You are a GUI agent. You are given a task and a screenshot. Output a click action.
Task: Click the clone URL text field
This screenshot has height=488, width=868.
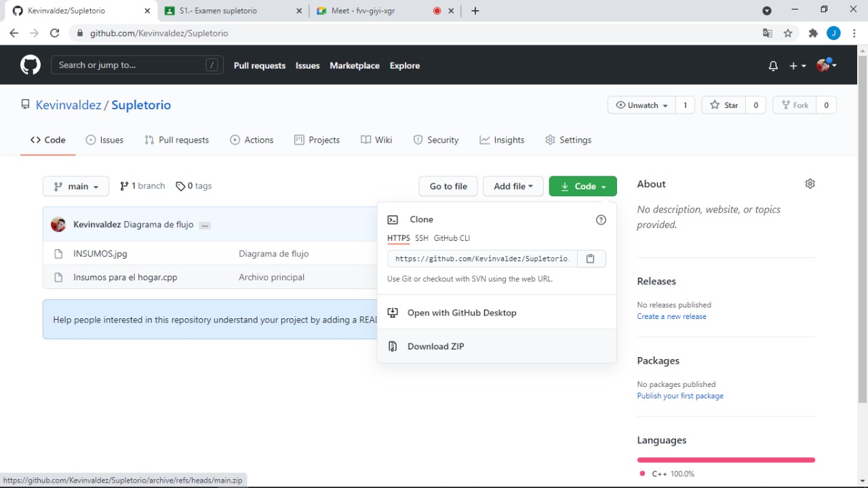(482, 259)
